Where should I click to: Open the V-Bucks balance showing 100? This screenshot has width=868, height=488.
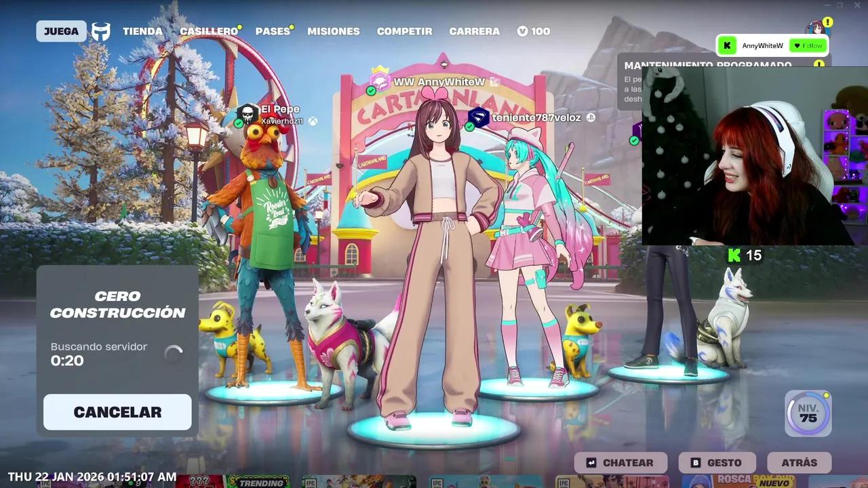[534, 31]
